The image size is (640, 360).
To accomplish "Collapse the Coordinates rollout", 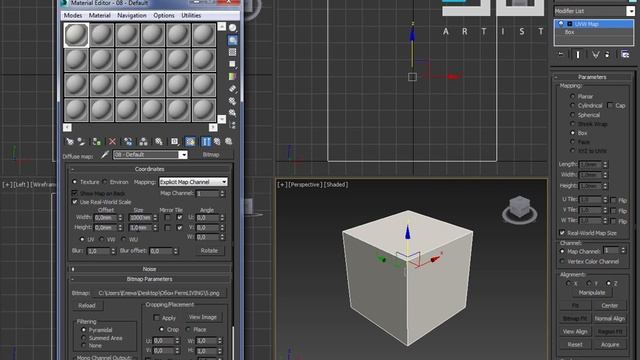I will click(x=150, y=169).
